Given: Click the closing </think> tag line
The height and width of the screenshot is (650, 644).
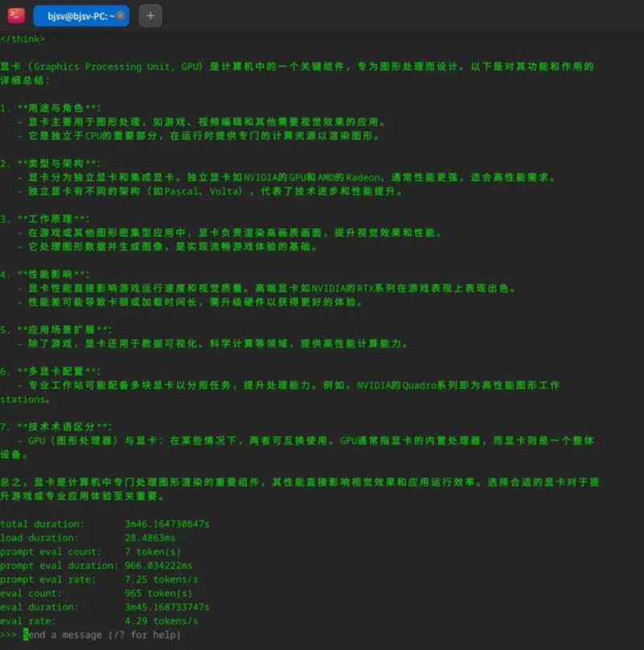Looking at the screenshot, I should click(23, 39).
